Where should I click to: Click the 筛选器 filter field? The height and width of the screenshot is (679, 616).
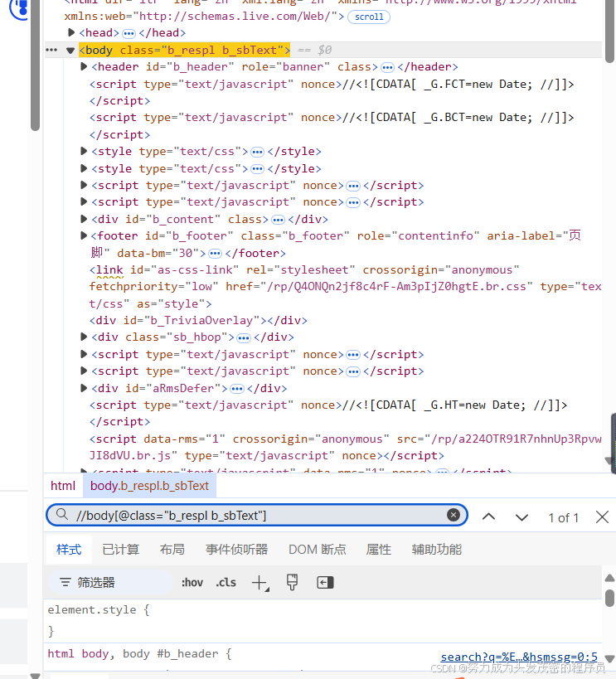pos(111,583)
